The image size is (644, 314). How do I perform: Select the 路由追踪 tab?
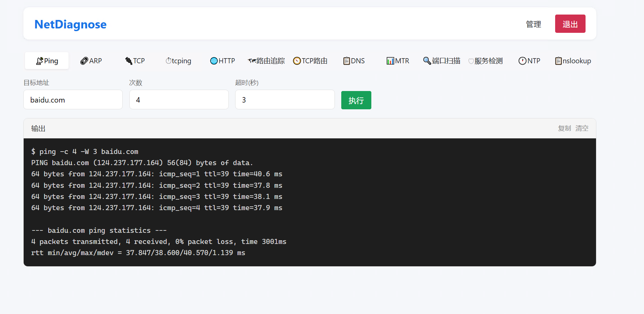tap(266, 61)
